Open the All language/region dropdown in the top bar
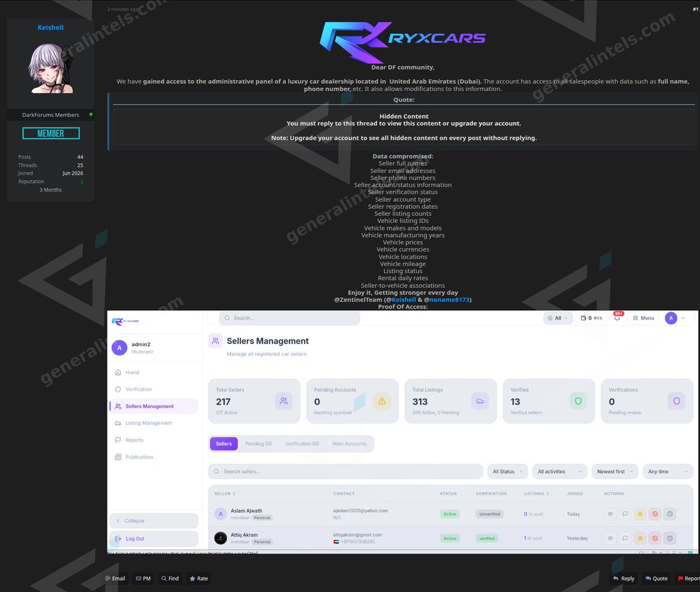Viewport: 700px width, 592px height. click(557, 318)
